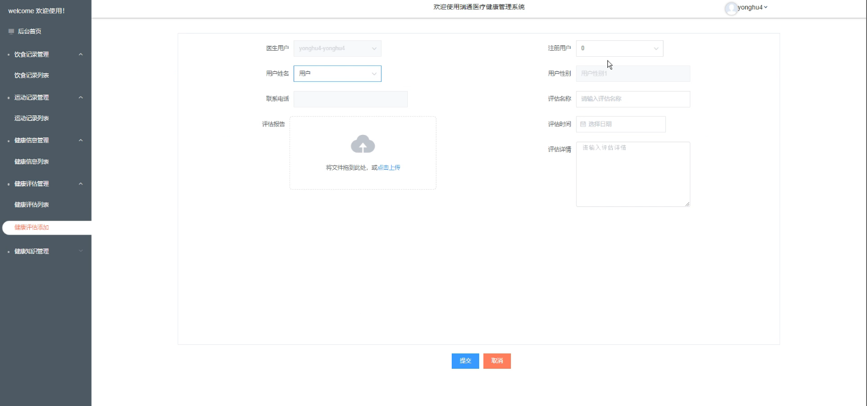Click the monitor icon beside 后台首页
868x406 pixels.
click(x=11, y=31)
